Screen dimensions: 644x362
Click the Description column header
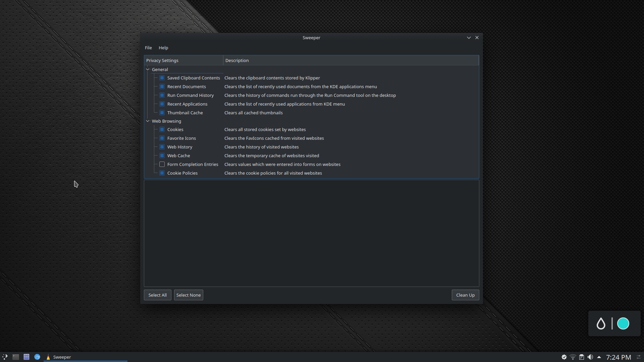click(x=351, y=60)
